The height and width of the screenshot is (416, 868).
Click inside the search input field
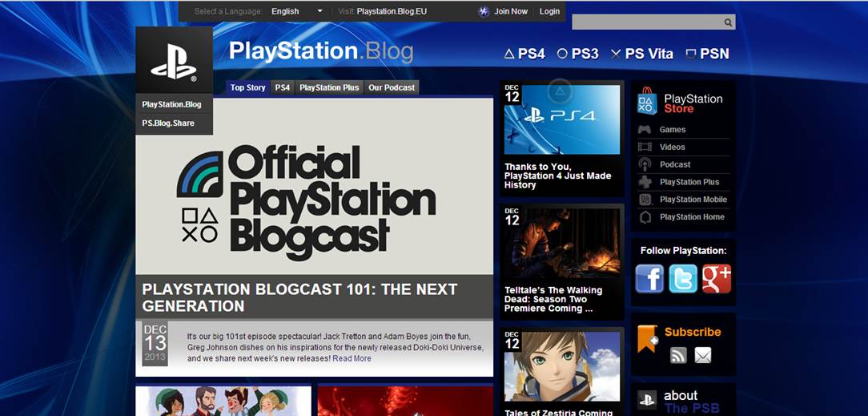click(x=648, y=22)
